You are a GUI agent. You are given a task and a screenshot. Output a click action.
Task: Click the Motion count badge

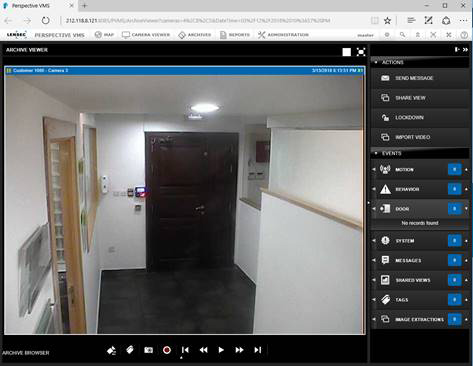point(455,169)
